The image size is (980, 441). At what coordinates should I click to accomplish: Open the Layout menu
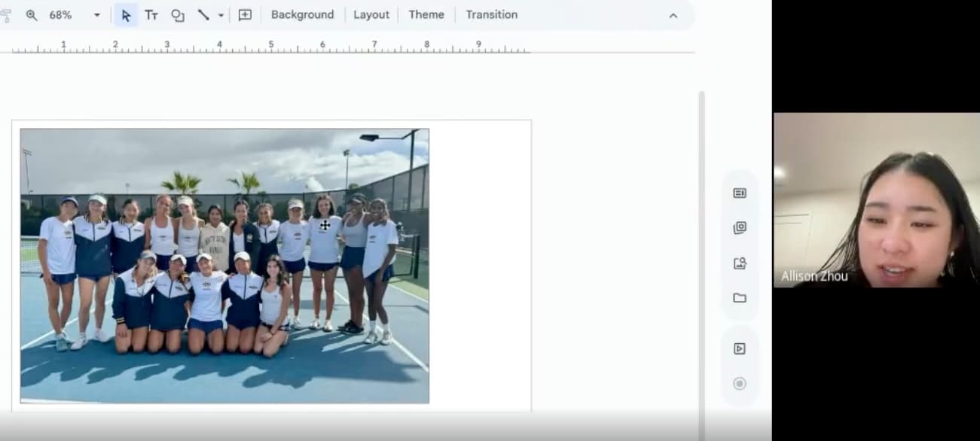(x=371, y=15)
